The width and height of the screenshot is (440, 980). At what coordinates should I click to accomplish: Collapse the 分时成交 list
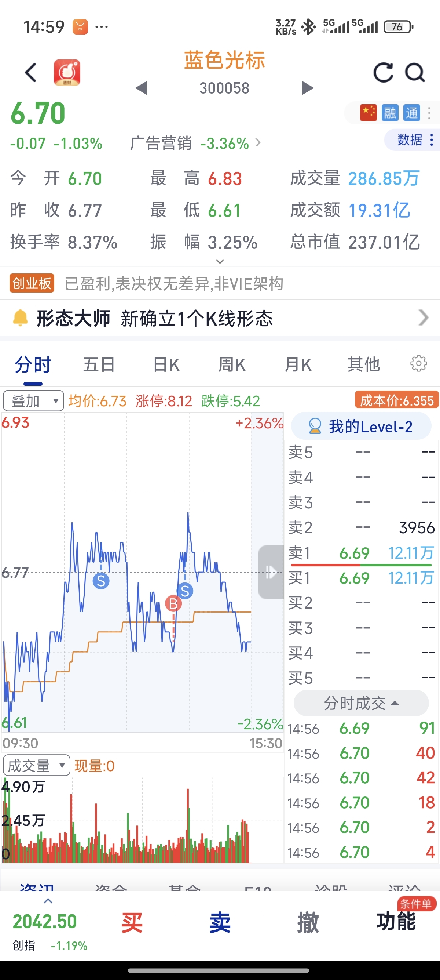(x=361, y=703)
